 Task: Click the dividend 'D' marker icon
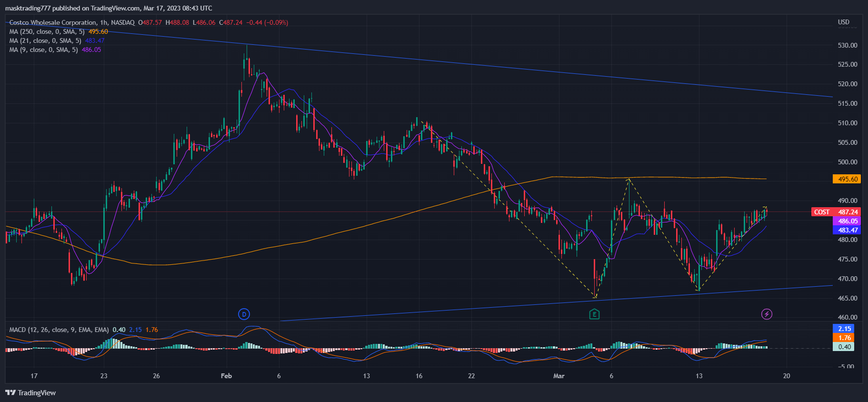click(x=244, y=314)
